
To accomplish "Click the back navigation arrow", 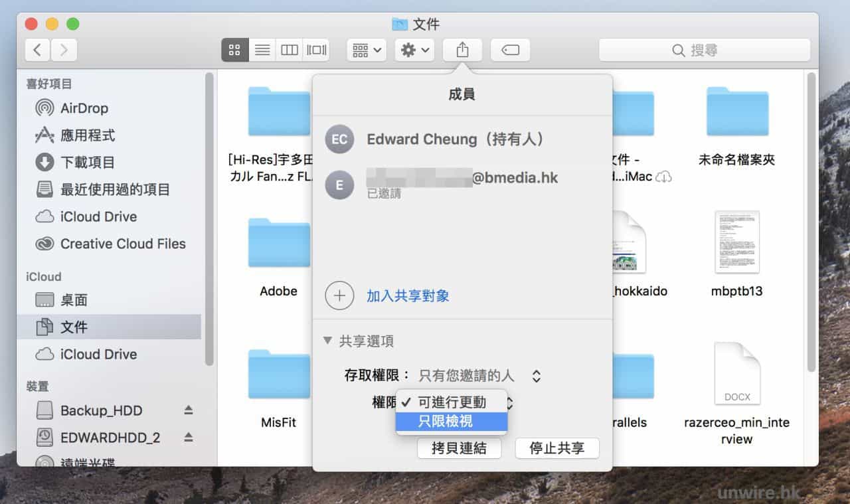I will tap(38, 50).
